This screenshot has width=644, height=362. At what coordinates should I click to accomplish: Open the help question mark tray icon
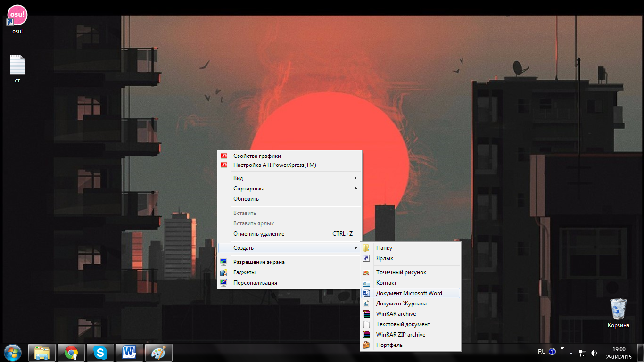tap(552, 352)
